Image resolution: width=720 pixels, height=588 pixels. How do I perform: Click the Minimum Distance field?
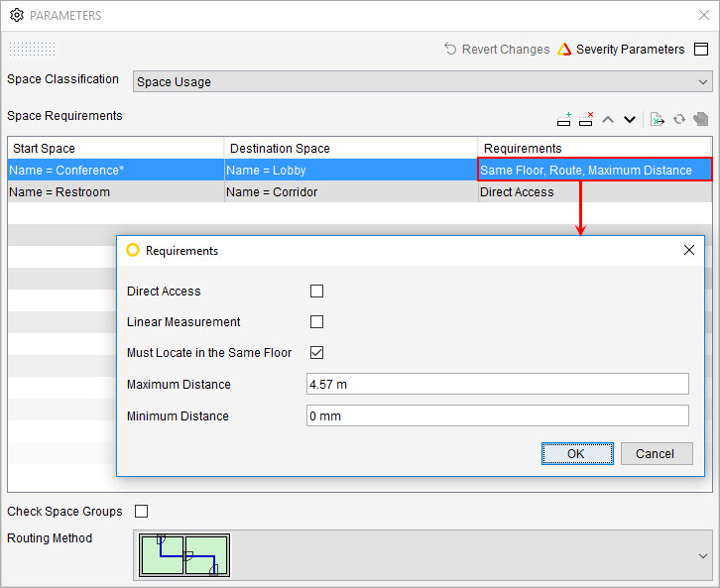click(498, 415)
